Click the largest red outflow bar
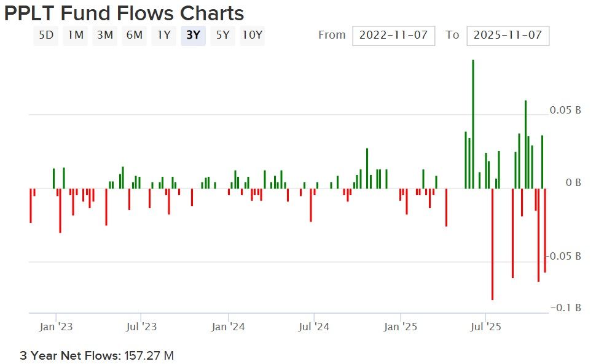The image size is (596, 364). 492,246
